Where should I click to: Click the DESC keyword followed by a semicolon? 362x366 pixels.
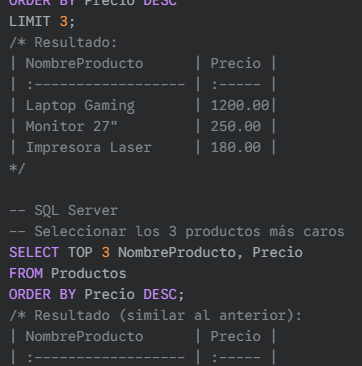coord(160,294)
